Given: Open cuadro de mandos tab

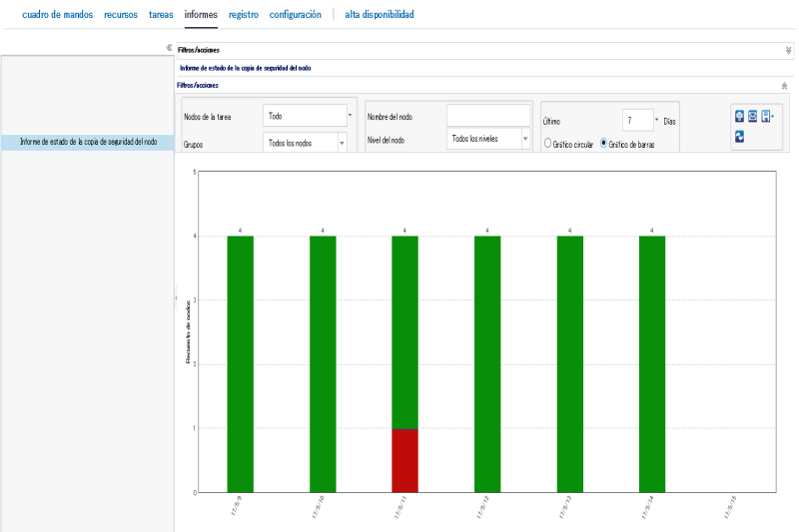Looking at the screenshot, I should click(x=58, y=15).
